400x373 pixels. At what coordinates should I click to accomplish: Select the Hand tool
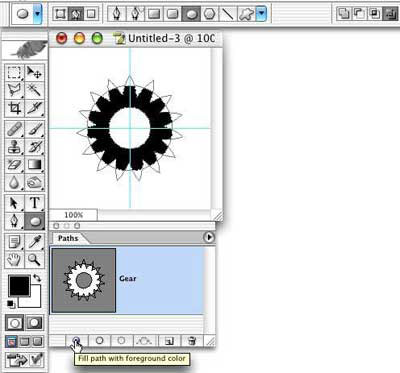click(x=14, y=259)
